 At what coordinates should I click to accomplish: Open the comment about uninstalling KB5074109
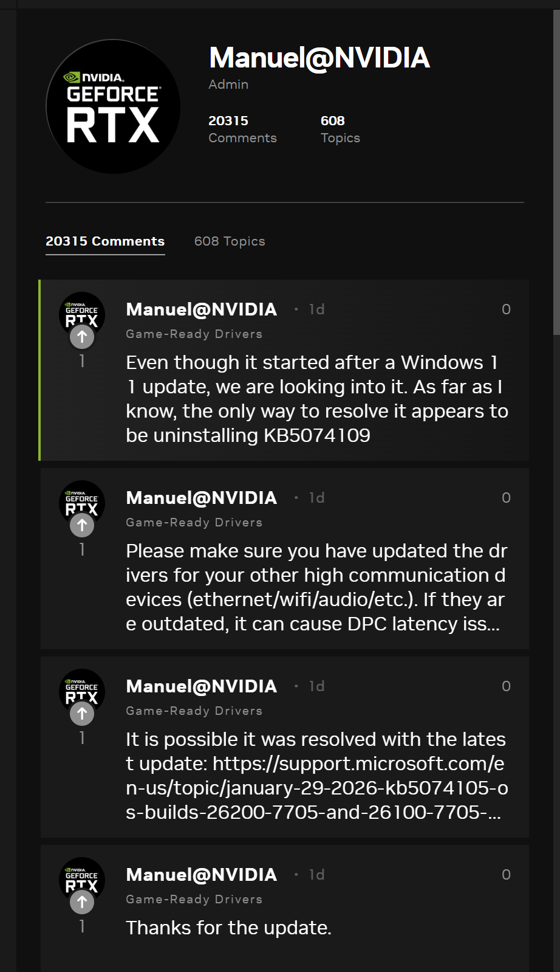coord(316,399)
